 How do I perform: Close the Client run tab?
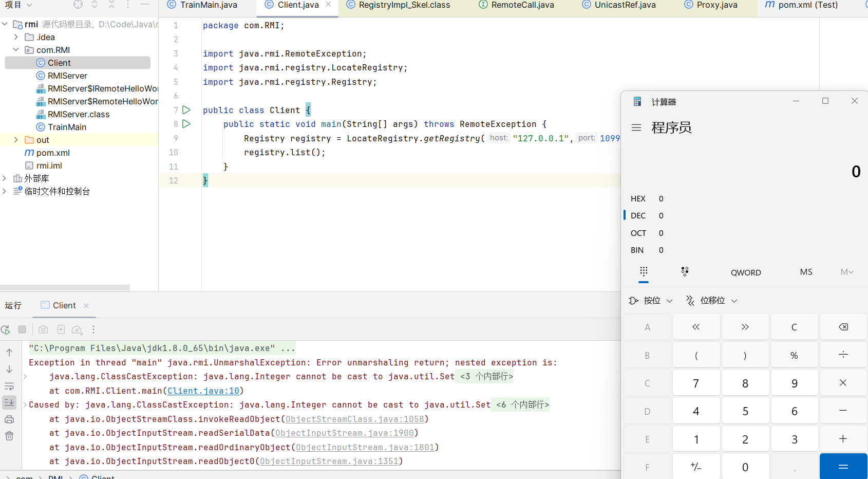click(x=86, y=306)
